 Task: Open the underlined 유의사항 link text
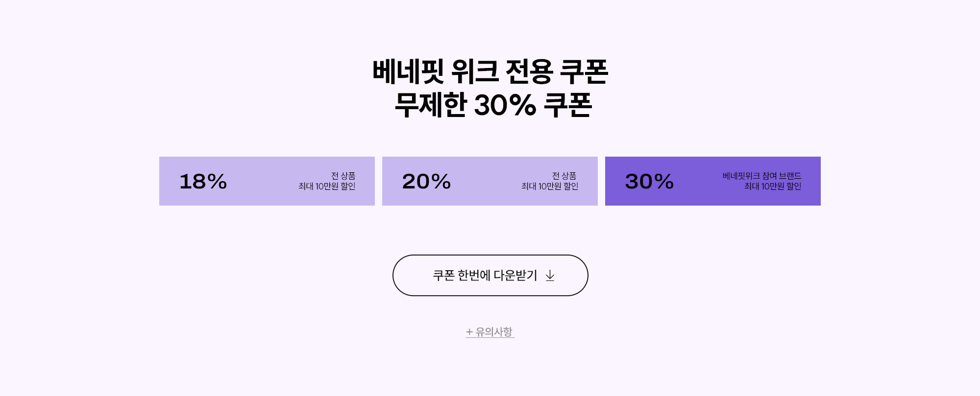click(494, 332)
